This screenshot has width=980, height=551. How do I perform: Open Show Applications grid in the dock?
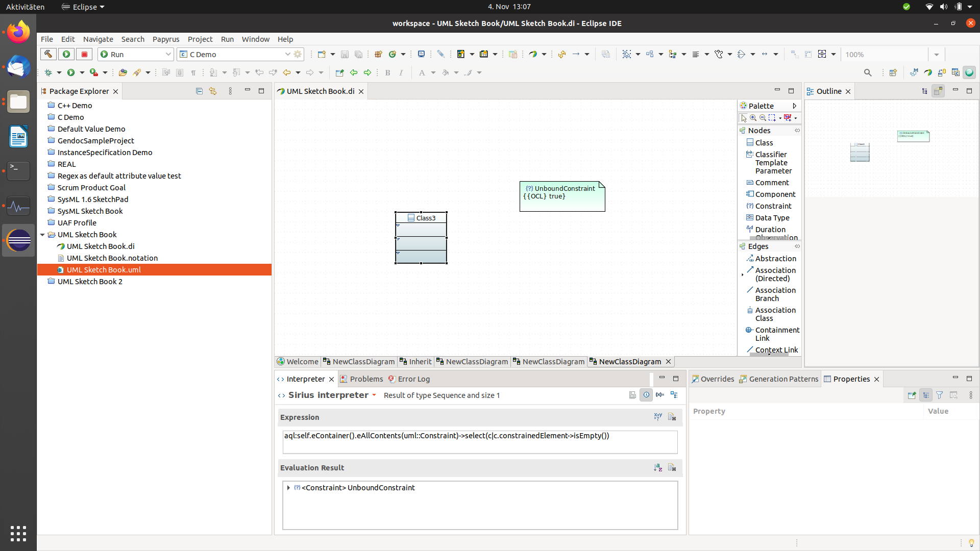tap(18, 533)
